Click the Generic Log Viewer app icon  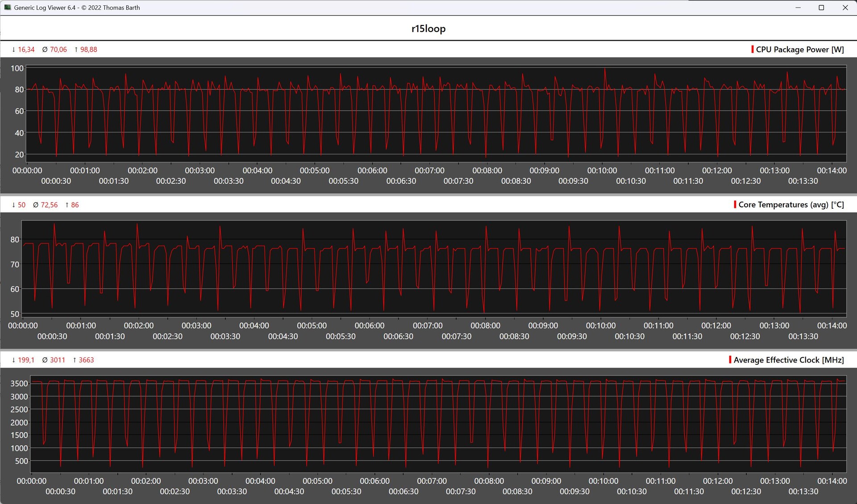[x=7, y=8]
